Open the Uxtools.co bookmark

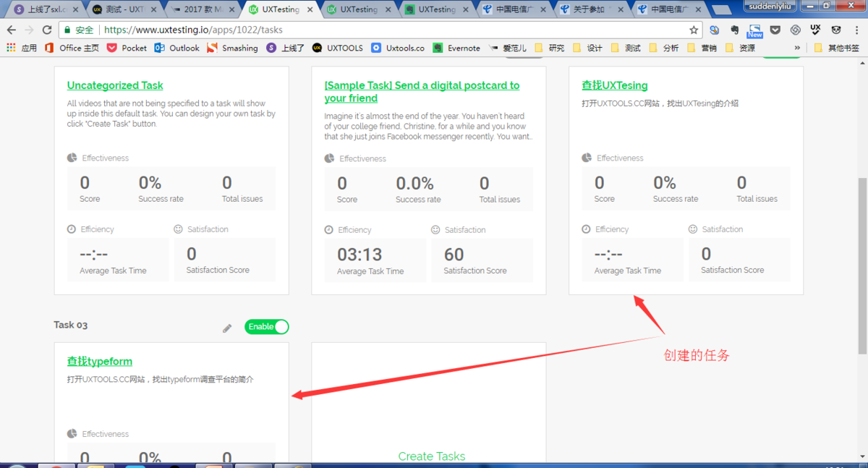coord(398,48)
